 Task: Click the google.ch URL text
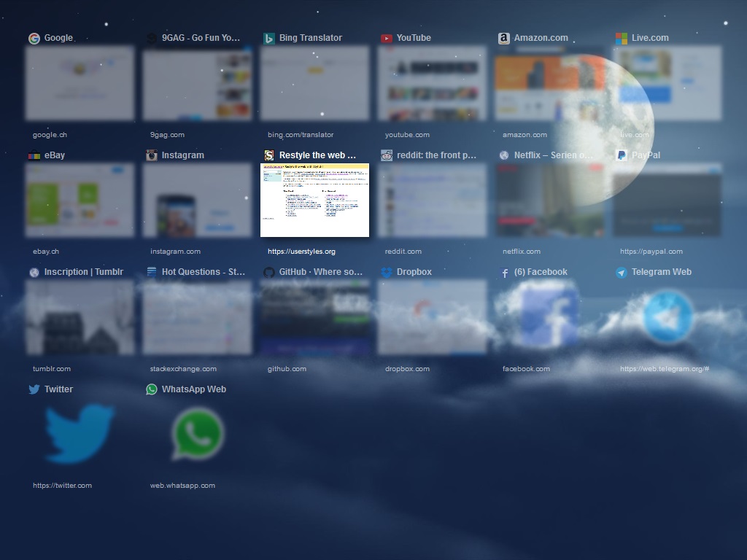[50, 135]
